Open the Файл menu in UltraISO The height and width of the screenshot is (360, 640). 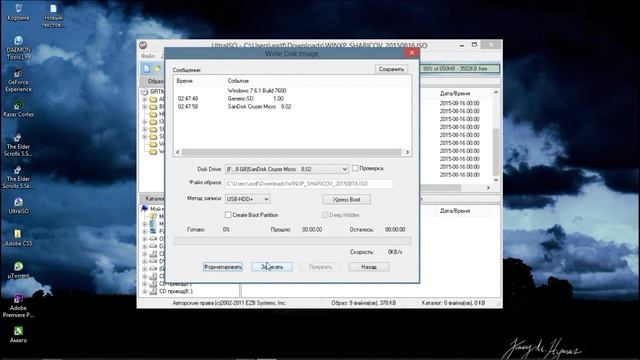(148, 56)
